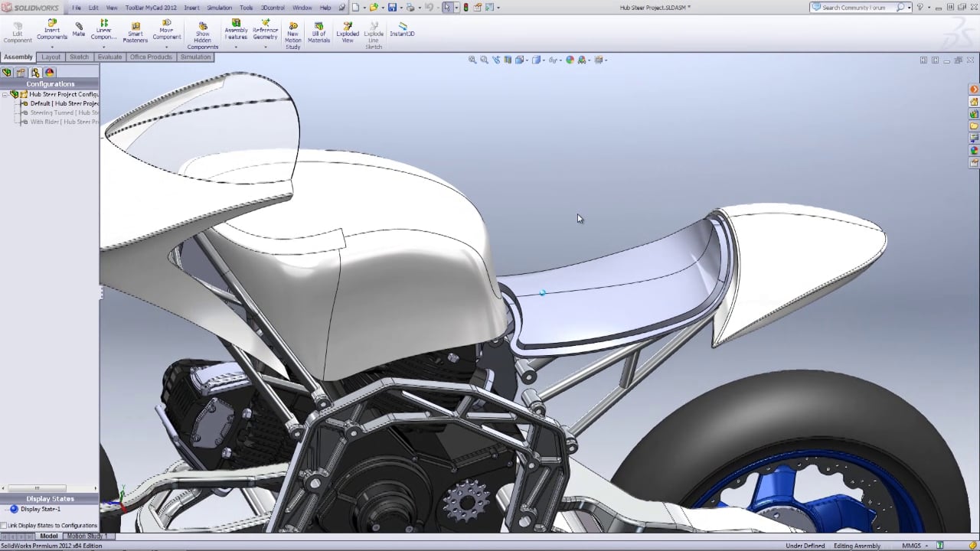Screen dimensions: 980x551
Task: Open Bill of Materials
Action: coord(319,31)
